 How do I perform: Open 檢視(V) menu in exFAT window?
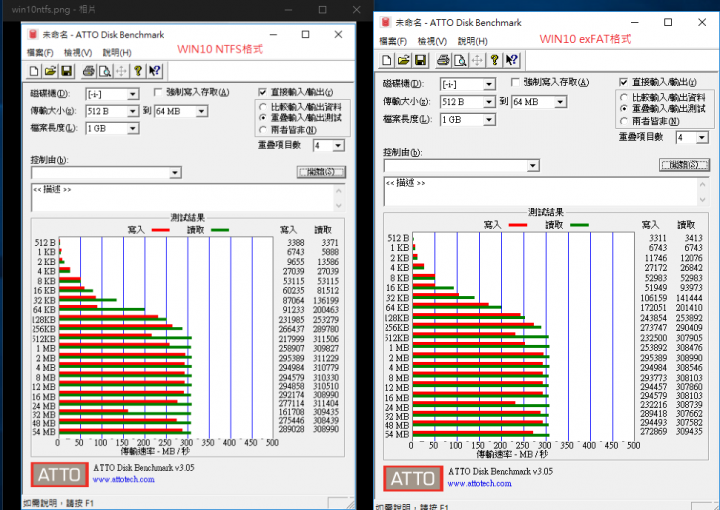(432, 41)
